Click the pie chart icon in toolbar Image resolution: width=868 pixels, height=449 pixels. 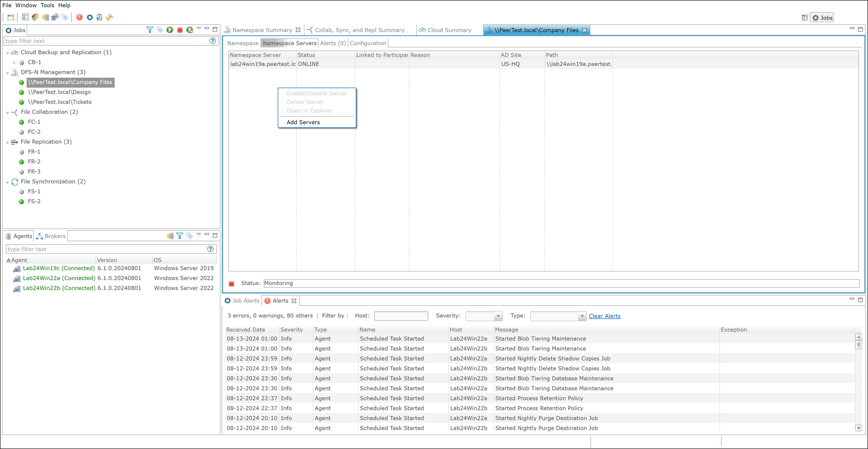pyautogui.click(x=35, y=17)
